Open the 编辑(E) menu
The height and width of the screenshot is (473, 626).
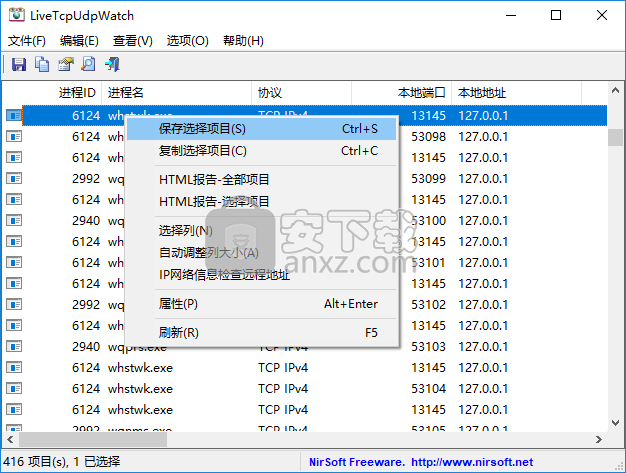[x=79, y=41]
